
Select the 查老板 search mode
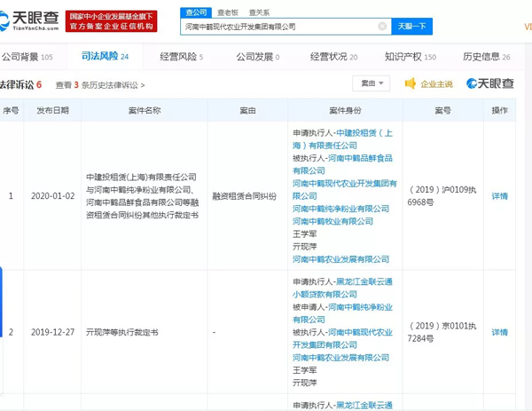228,12
